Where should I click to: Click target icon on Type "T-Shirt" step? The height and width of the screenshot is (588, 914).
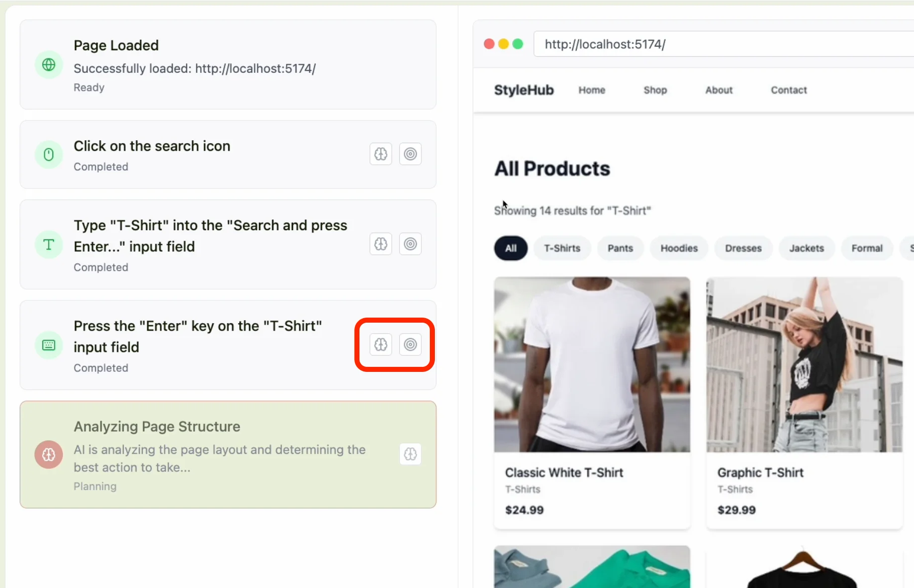(410, 244)
